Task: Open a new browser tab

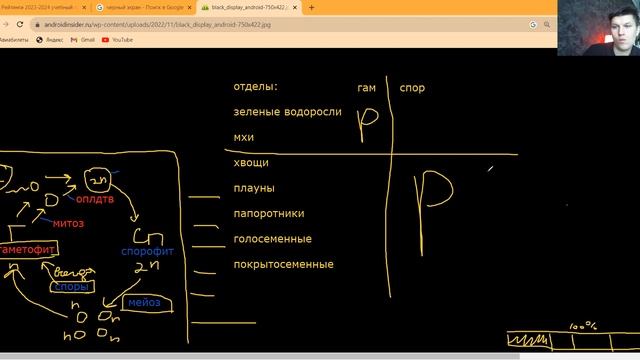Action: tap(311, 7)
